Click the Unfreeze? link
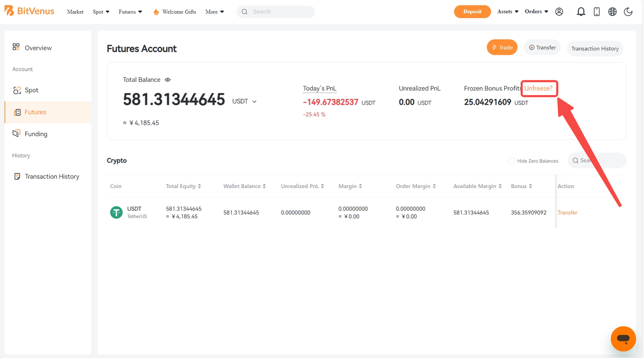Screen dimensions: 644x358 [x=538, y=88]
